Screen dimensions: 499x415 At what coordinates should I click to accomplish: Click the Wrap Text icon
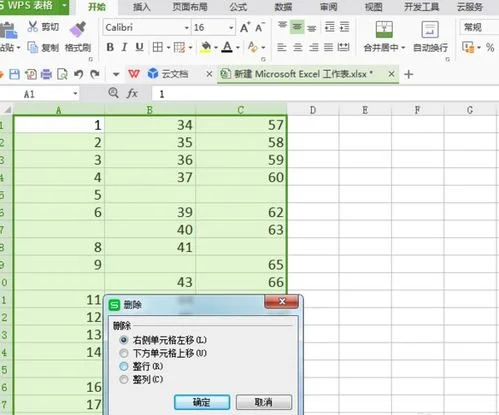tap(430, 29)
